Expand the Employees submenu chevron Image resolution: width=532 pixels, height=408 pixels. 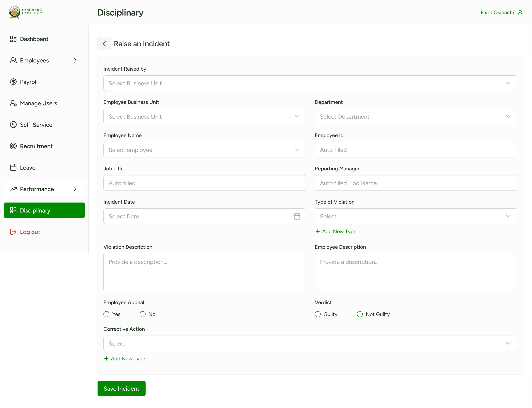tap(75, 60)
